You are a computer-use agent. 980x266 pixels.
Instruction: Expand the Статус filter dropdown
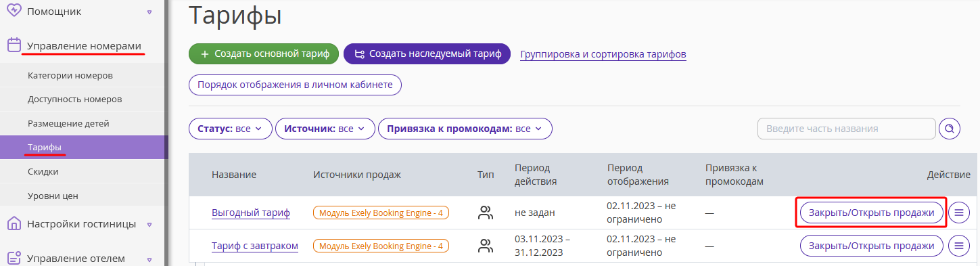tap(231, 129)
